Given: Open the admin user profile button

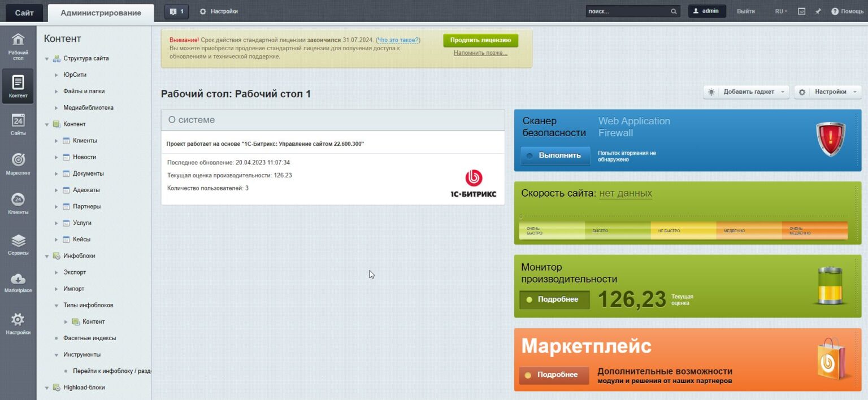Looking at the screenshot, I should (x=707, y=11).
